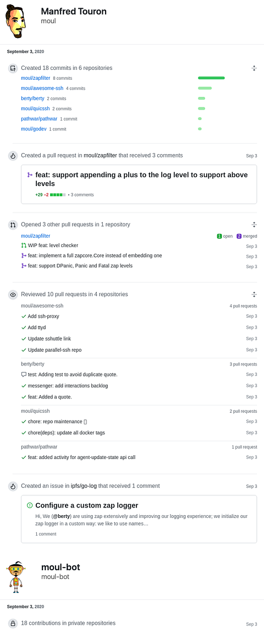Click the flame icon next to zapfilter pull request

[x=13, y=156]
